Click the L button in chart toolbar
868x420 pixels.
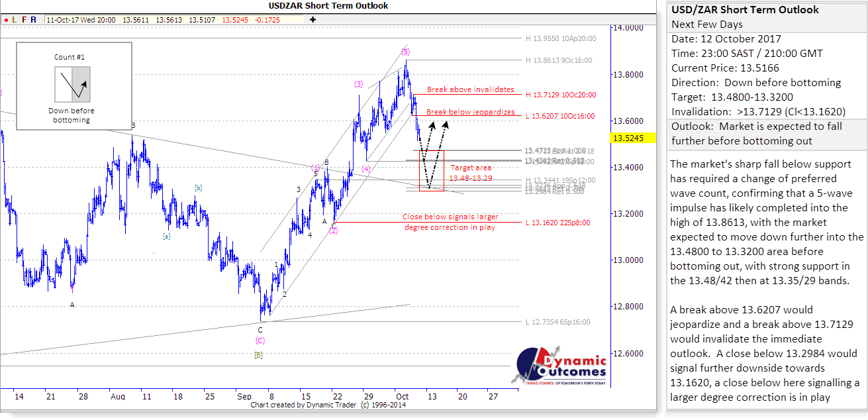point(15,20)
